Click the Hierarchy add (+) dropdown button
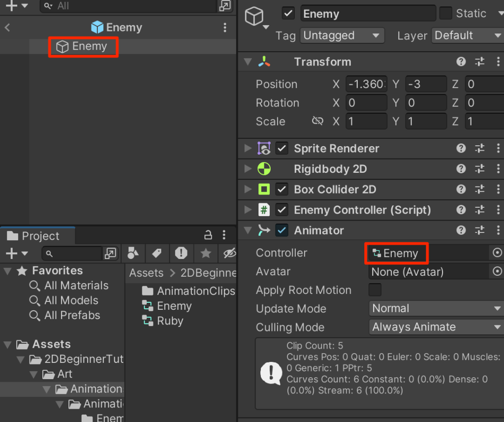Screen dimensions: 504x422 [17, 6]
